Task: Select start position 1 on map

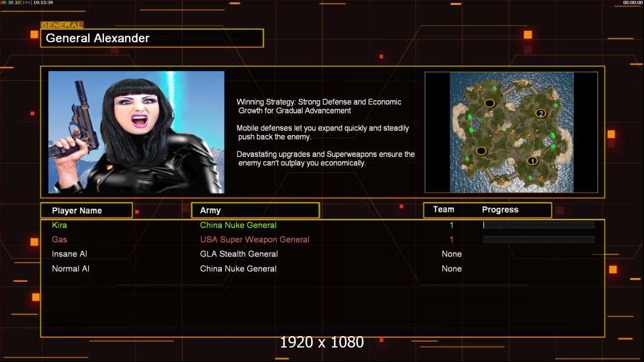Action: (532, 161)
